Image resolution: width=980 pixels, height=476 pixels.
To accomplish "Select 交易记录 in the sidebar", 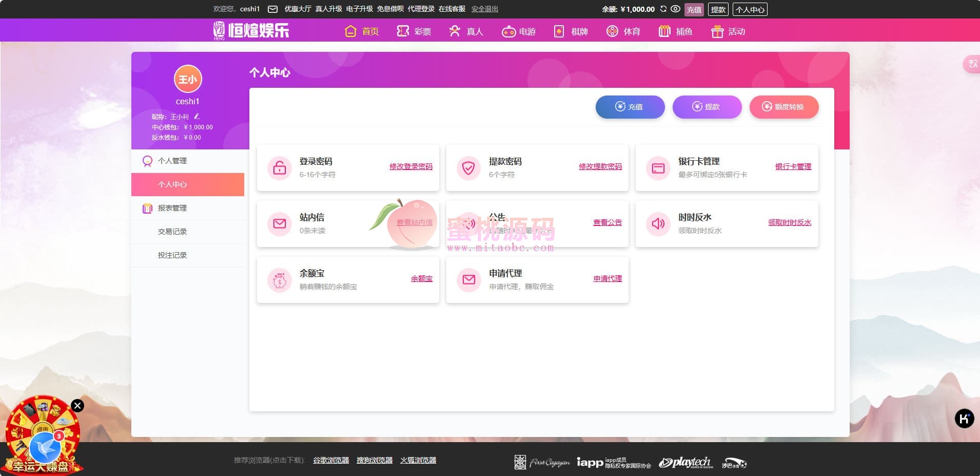I will 172,232.
